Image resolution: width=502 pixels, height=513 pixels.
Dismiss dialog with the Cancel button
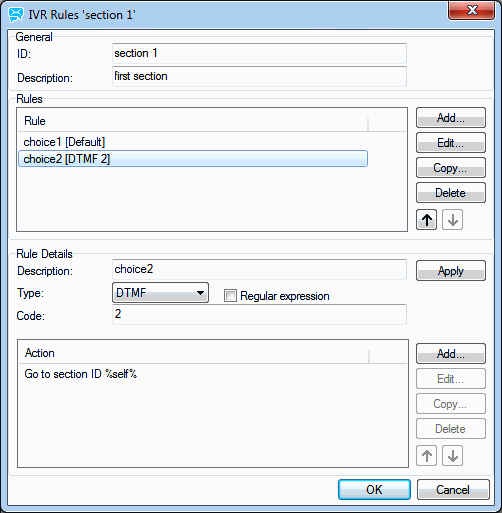pyautogui.click(x=453, y=490)
